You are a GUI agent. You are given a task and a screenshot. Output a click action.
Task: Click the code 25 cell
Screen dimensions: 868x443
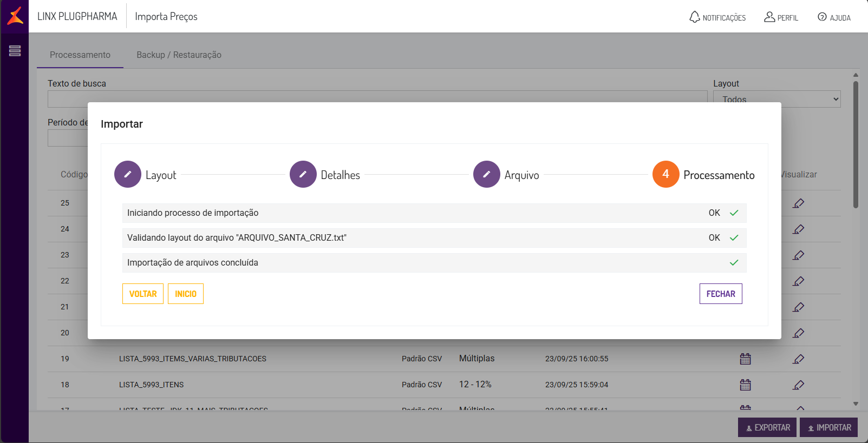(x=65, y=203)
